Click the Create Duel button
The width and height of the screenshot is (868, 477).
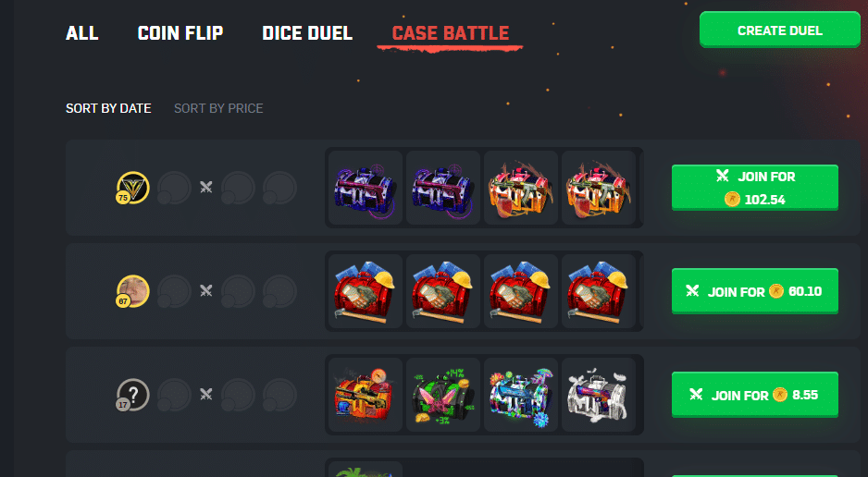[x=779, y=30]
